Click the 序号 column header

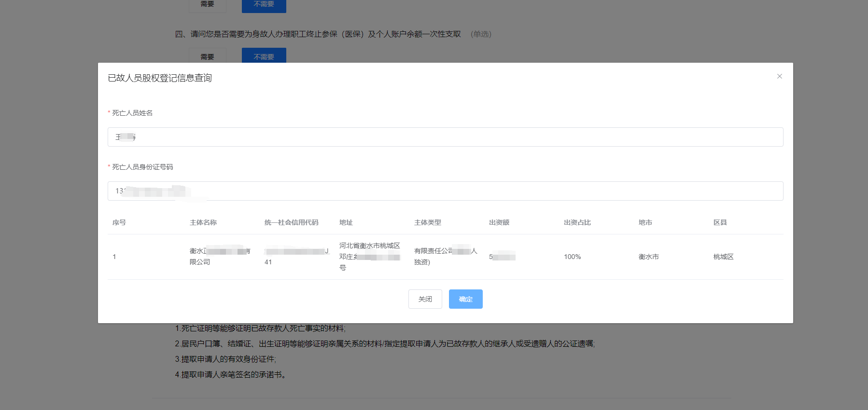[x=119, y=222]
